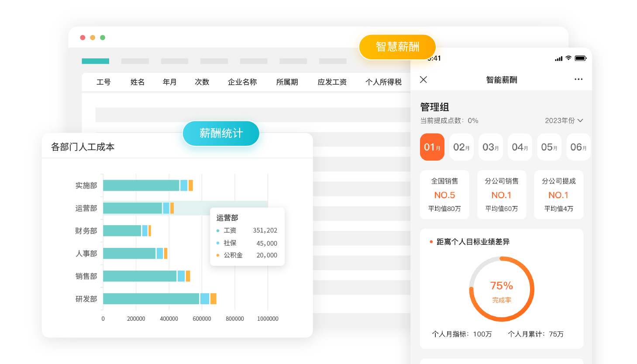Click the 研发部 bar in the chart
This screenshot has height=364, width=637.
coord(160,299)
